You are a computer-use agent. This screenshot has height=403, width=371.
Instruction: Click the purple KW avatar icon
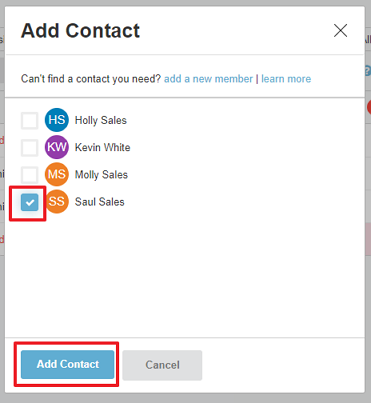(57, 147)
